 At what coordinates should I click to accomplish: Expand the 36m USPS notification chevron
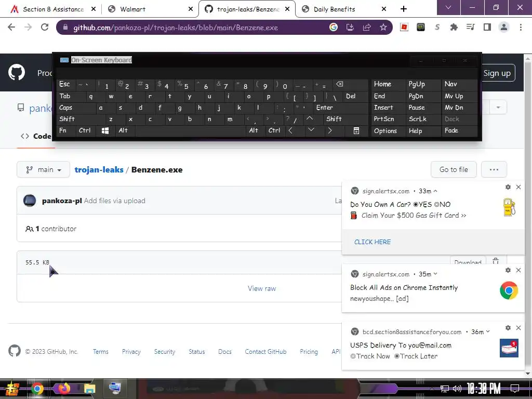[488, 332]
